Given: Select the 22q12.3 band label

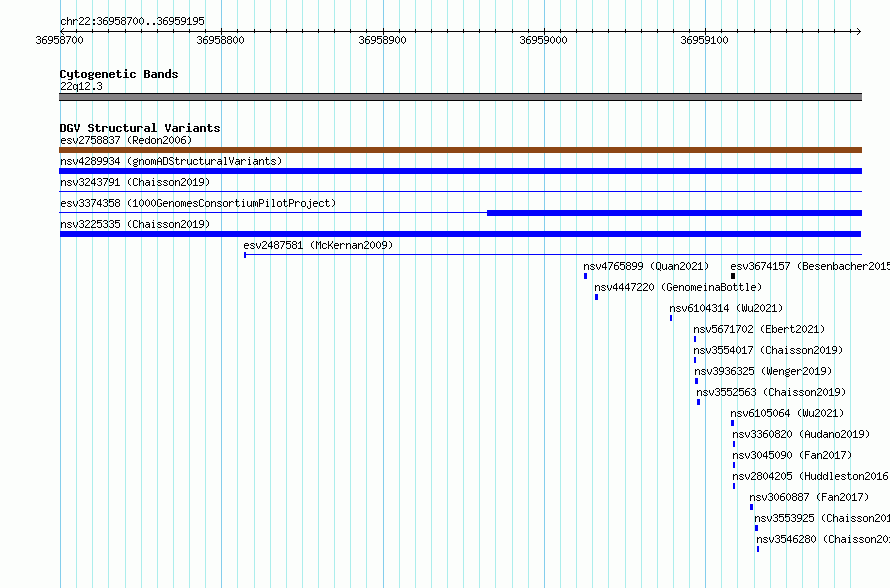Looking at the screenshot, I should 81,86.
